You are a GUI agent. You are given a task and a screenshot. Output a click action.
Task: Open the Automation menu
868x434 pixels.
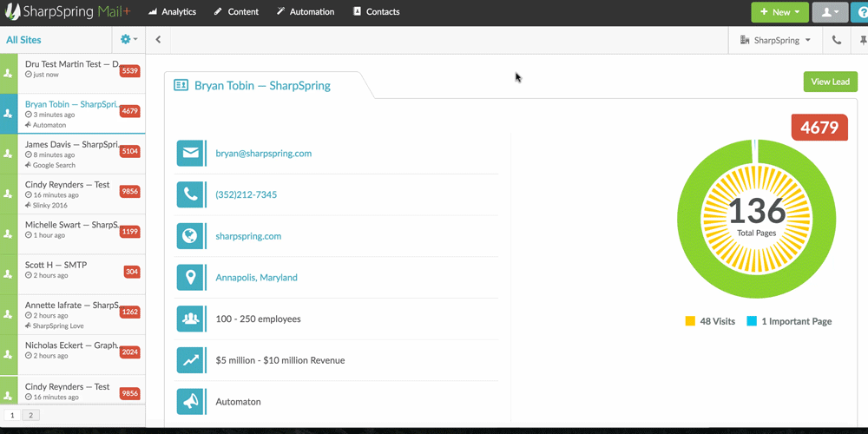point(306,12)
